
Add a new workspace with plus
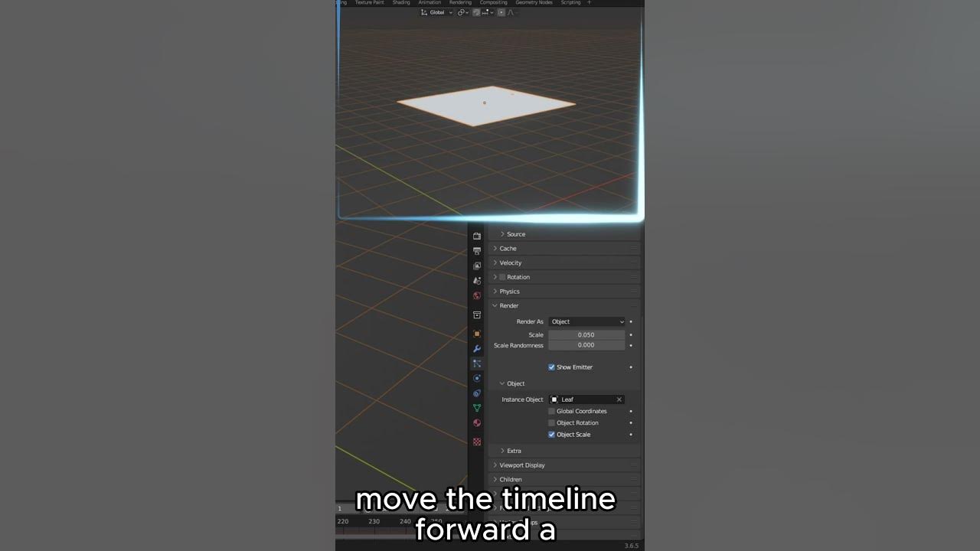coord(589,2)
